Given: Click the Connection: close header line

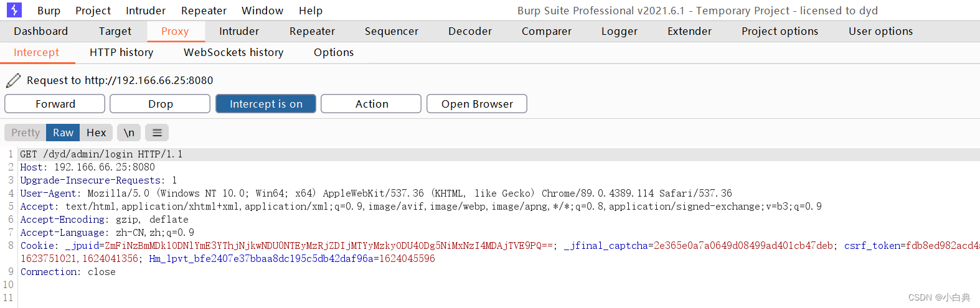Looking at the screenshot, I should (x=68, y=272).
